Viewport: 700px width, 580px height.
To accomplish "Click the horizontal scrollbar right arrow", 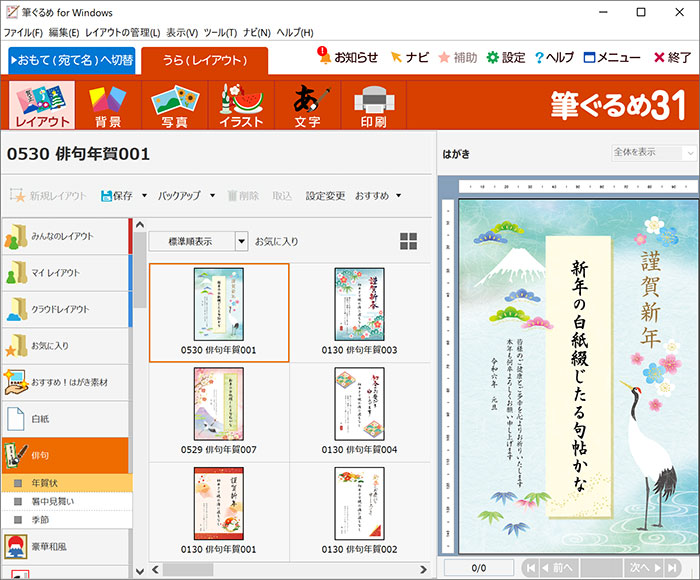I will [x=423, y=570].
